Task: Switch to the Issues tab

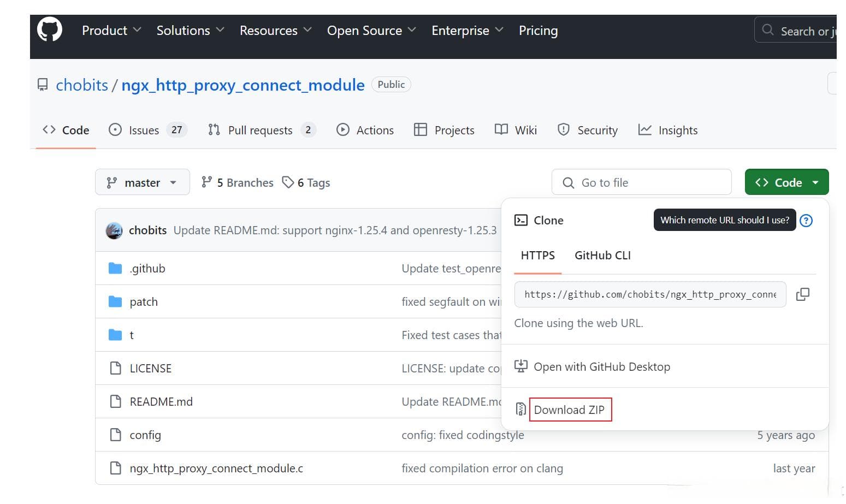Action: [147, 130]
